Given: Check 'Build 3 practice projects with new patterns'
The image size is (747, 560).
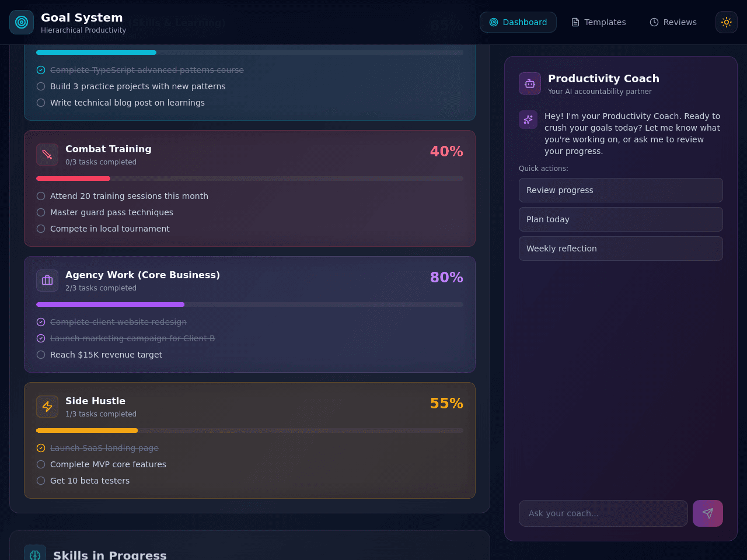Looking at the screenshot, I should coord(41,86).
